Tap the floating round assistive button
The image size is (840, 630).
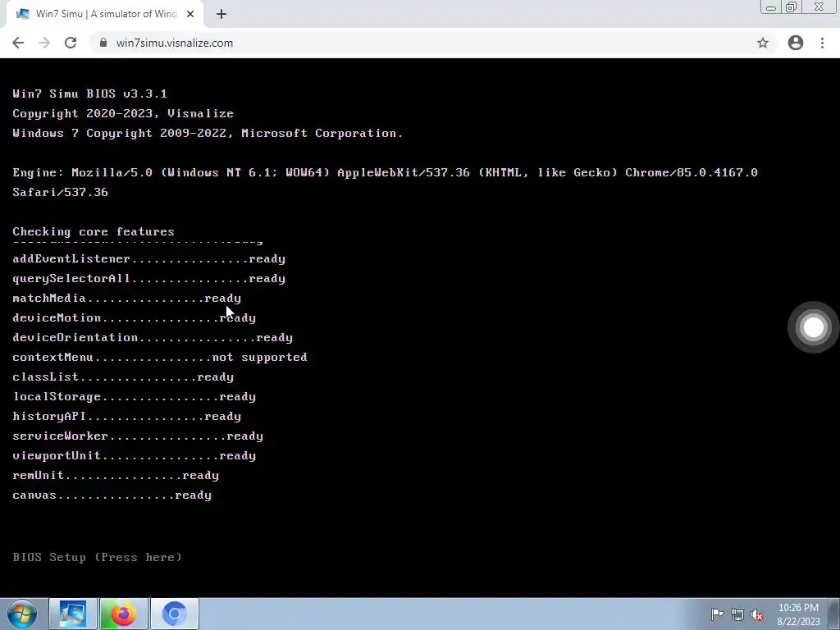click(813, 327)
